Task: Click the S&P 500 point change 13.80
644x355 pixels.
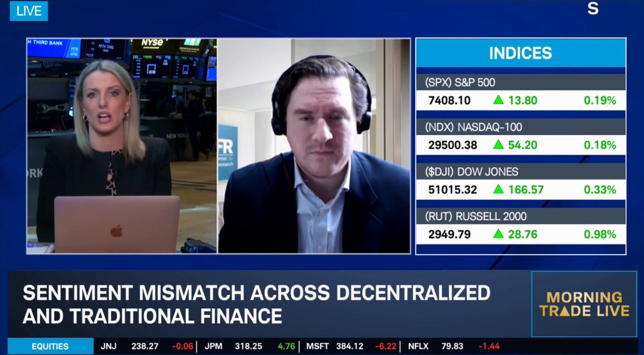Action: click(523, 100)
